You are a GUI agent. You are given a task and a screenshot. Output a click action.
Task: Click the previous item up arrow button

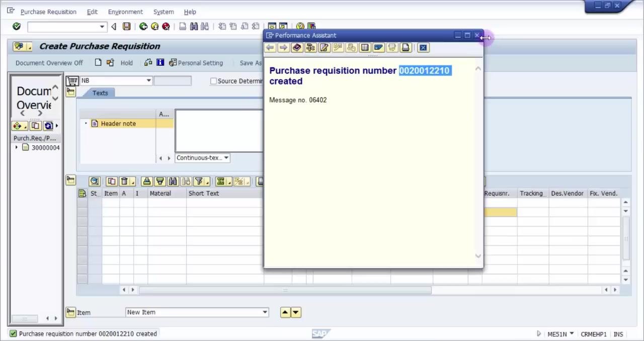pyautogui.click(x=285, y=312)
